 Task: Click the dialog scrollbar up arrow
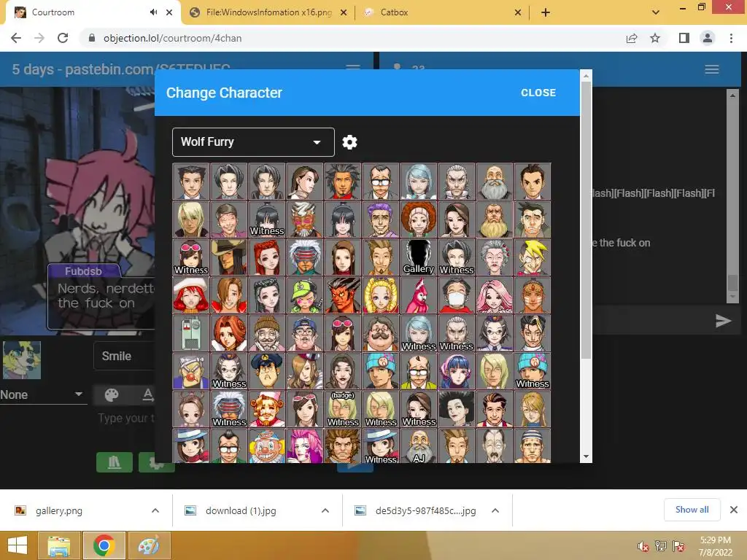click(x=586, y=76)
